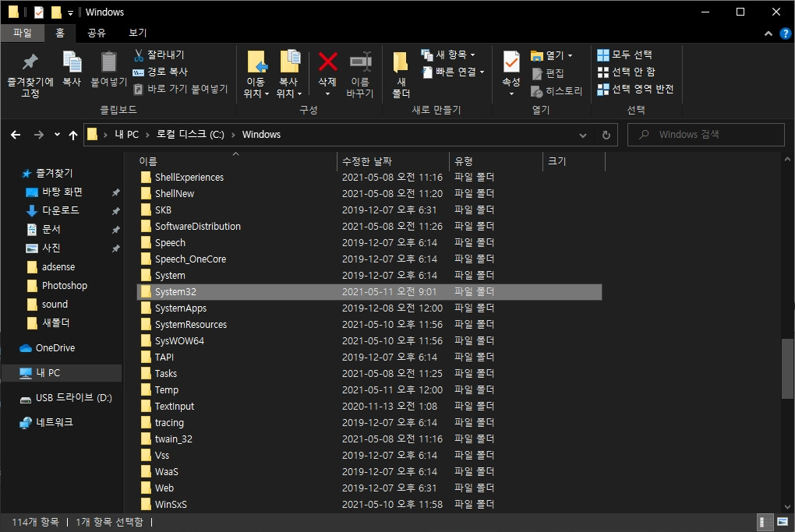The height and width of the screenshot is (532, 795).
Task: Click the vertical scrollbar thumb in file list
Action: [787, 368]
